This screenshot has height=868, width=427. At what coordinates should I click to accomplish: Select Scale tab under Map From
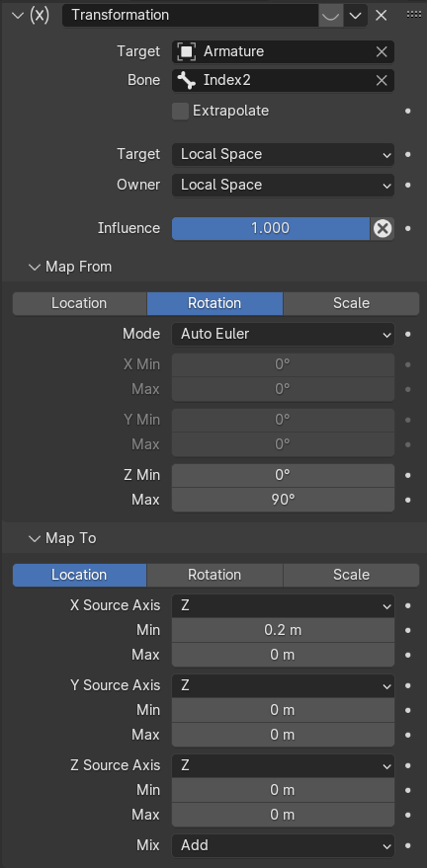351,303
